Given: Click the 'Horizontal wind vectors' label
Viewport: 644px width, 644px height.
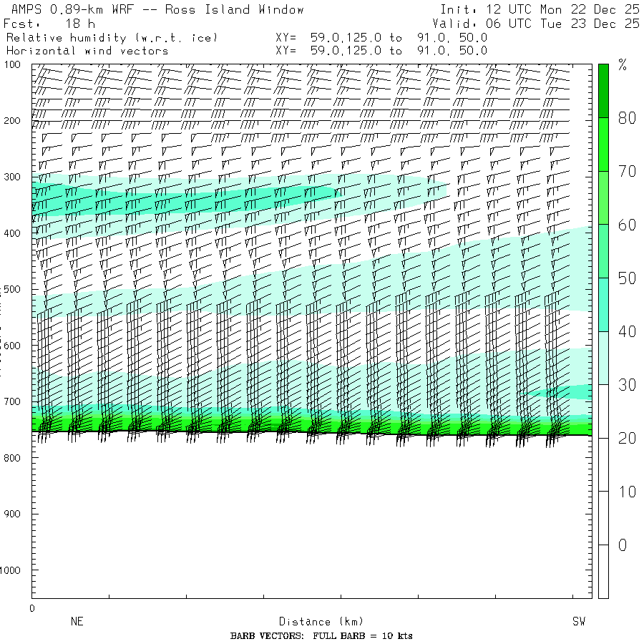Looking at the screenshot, I should click(x=87, y=51).
